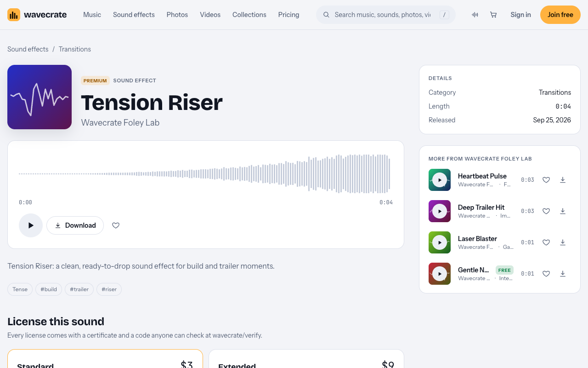588x368 pixels.
Task: Play the Laser Blaster preview
Action: pyautogui.click(x=440, y=242)
